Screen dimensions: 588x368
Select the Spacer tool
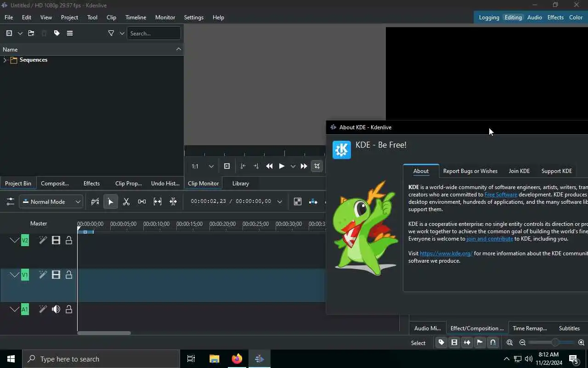tap(142, 201)
